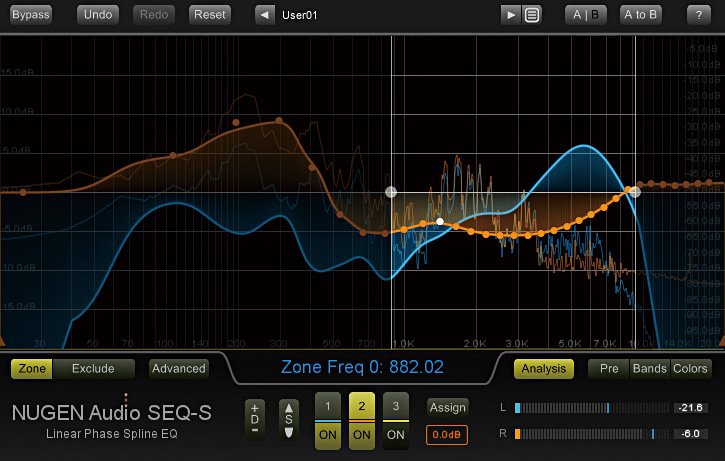Enable Zone mode

click(x=32, y=369)
